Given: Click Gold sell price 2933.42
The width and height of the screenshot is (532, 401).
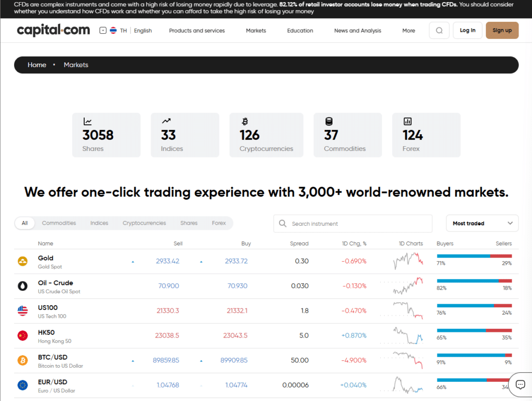Looking at the screenshot, I should 168,261.
